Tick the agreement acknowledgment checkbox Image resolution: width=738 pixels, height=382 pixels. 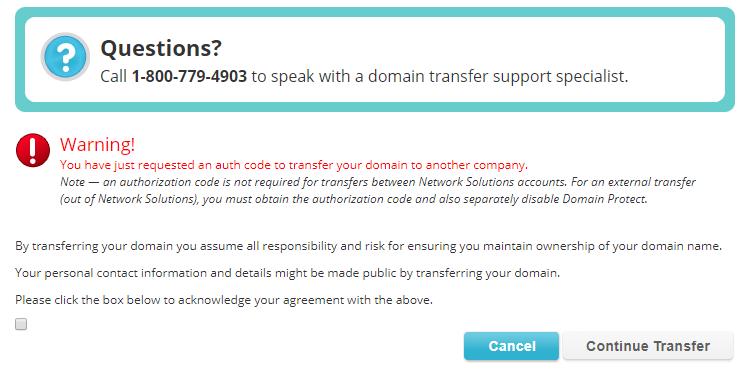[x=21, y=324]
